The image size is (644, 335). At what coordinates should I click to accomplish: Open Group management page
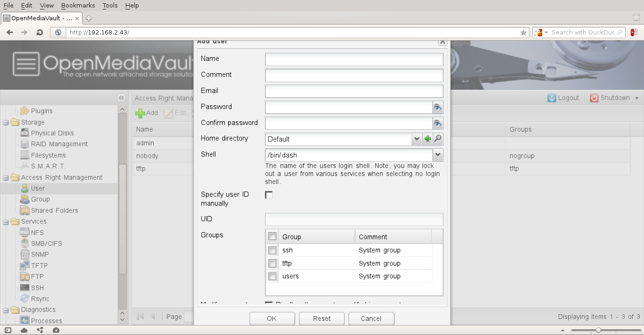tap(35, 199)
